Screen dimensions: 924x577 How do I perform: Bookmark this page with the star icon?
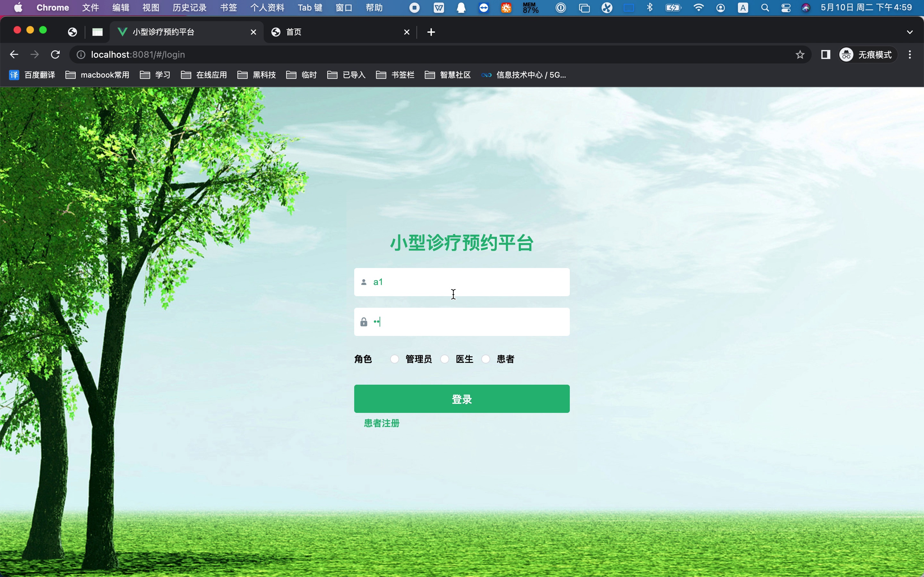pos(800,54)
